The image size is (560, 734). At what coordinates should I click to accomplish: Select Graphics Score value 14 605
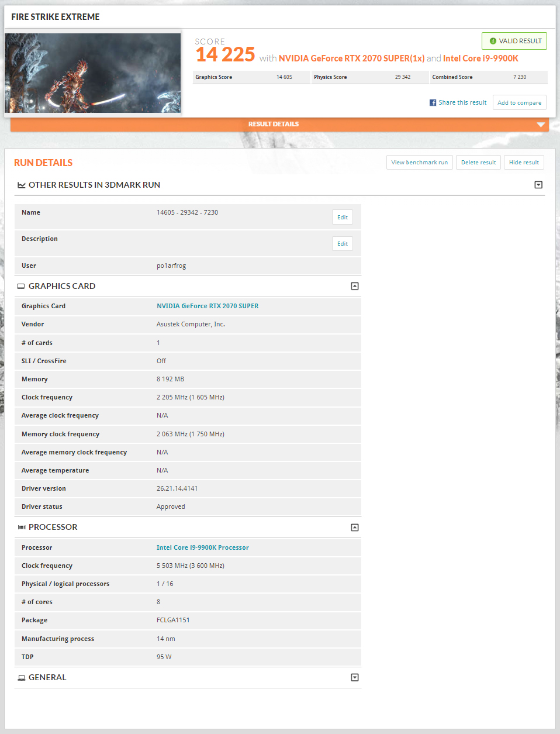coord(284,77)
